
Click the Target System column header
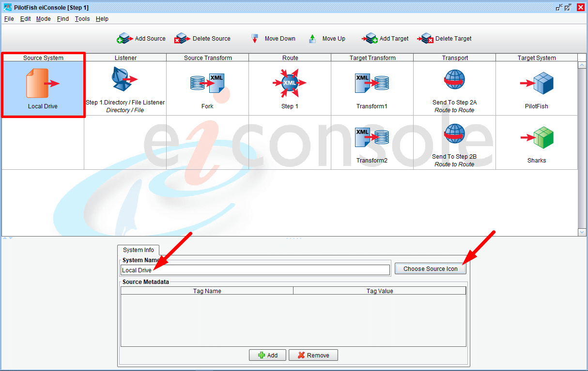[x=537, y=58]
